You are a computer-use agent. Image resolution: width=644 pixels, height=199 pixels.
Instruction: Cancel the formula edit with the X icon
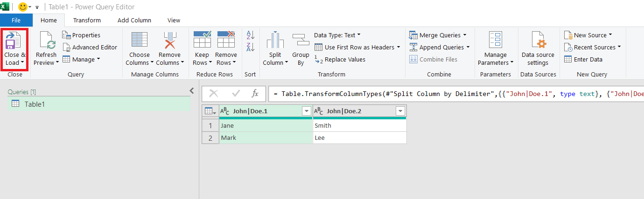tap(213, 94)
